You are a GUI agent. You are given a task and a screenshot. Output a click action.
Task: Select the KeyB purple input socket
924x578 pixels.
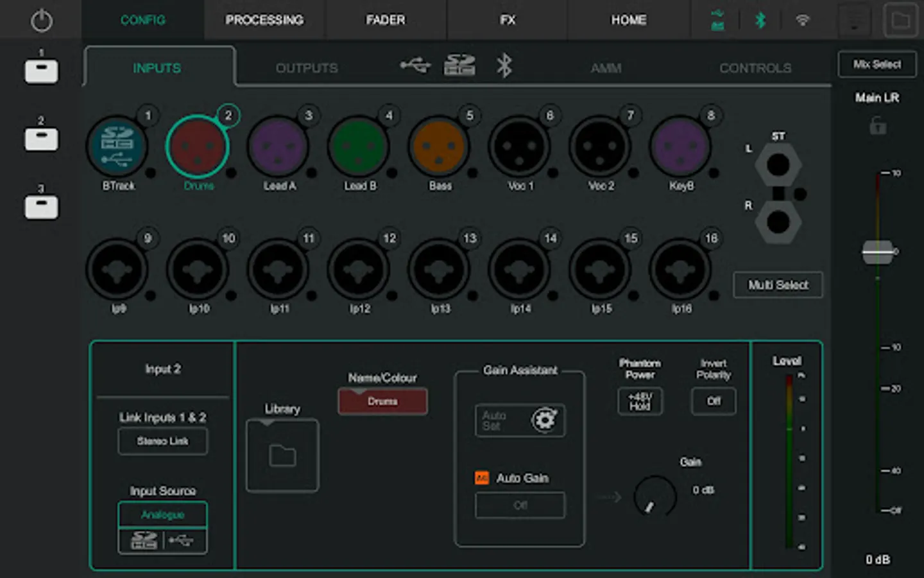click(680, 146)
